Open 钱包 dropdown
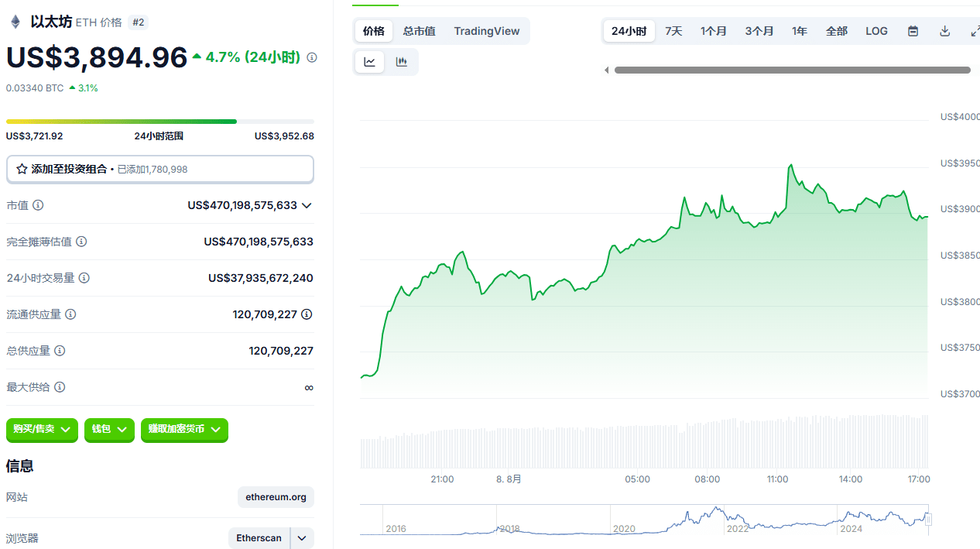The height and width of the screenshot is (549, 980). 109,429
